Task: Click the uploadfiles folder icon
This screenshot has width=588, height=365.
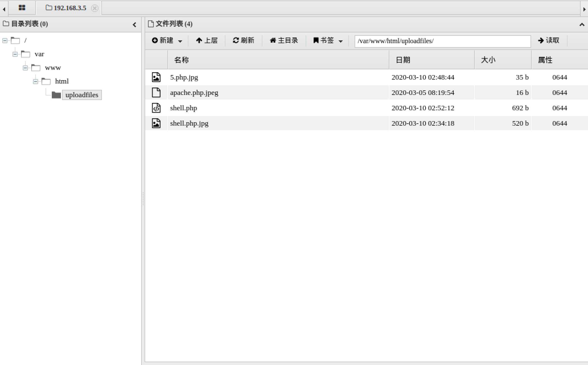Action: 56,95
